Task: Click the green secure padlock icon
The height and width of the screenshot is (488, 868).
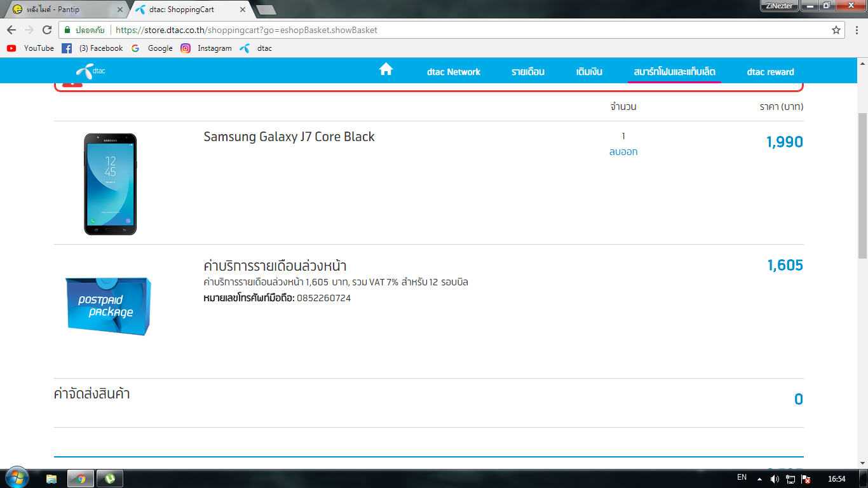Action: pos(67,30)
